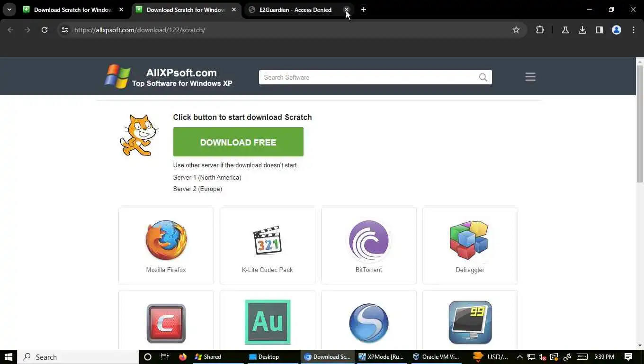Click the red C application icon
The image size is (644, 364).
click(166, 323)
